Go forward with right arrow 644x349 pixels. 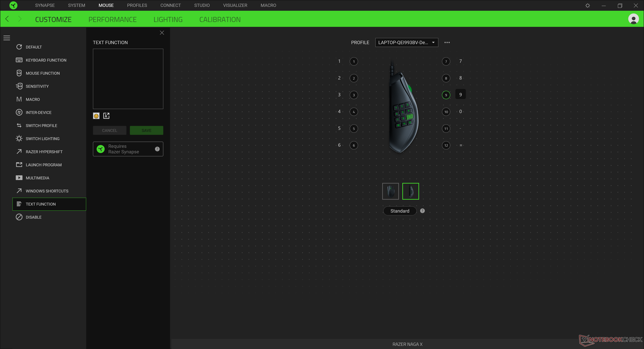(19, 19)
